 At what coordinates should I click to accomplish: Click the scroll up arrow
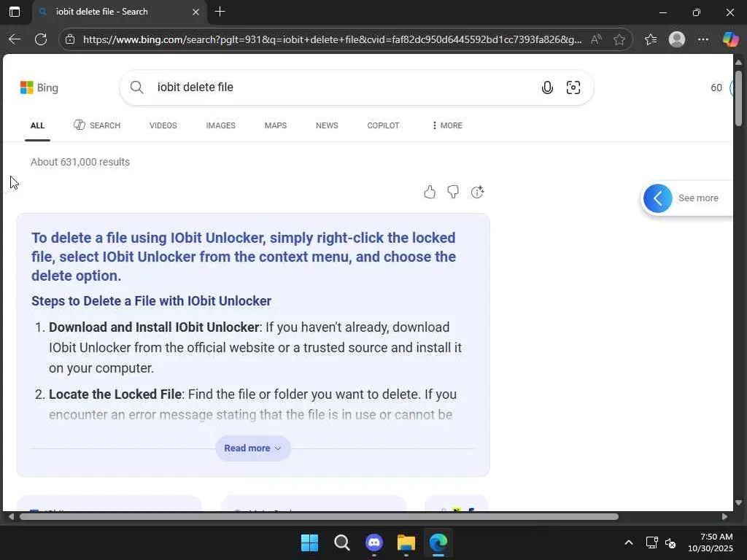click(738, 63)
